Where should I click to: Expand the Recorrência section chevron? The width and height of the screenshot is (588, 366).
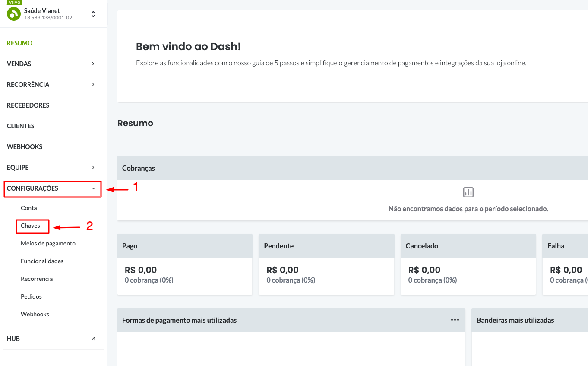click(93, 85)
